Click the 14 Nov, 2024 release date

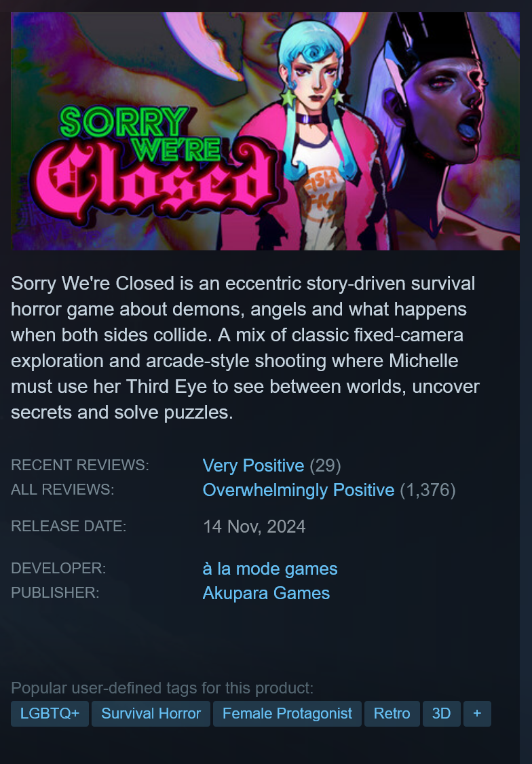pyautogui.click(x=254, y=527)
